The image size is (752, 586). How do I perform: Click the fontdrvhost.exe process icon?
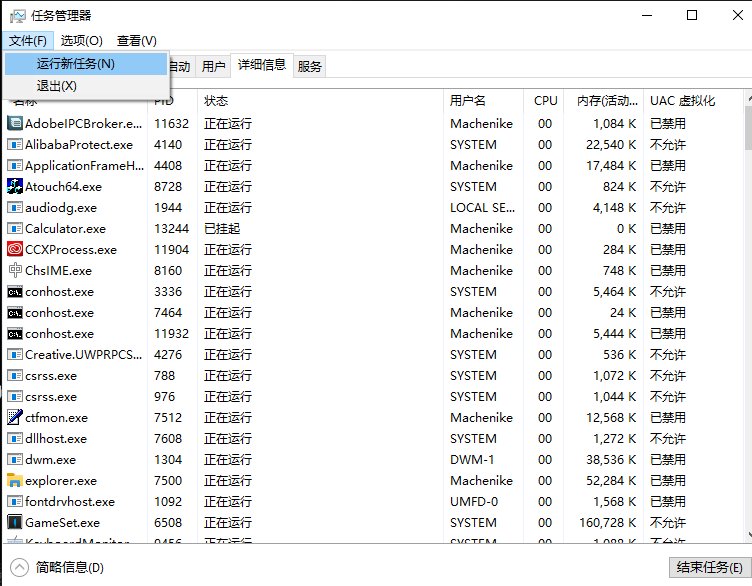pos(15,502)
